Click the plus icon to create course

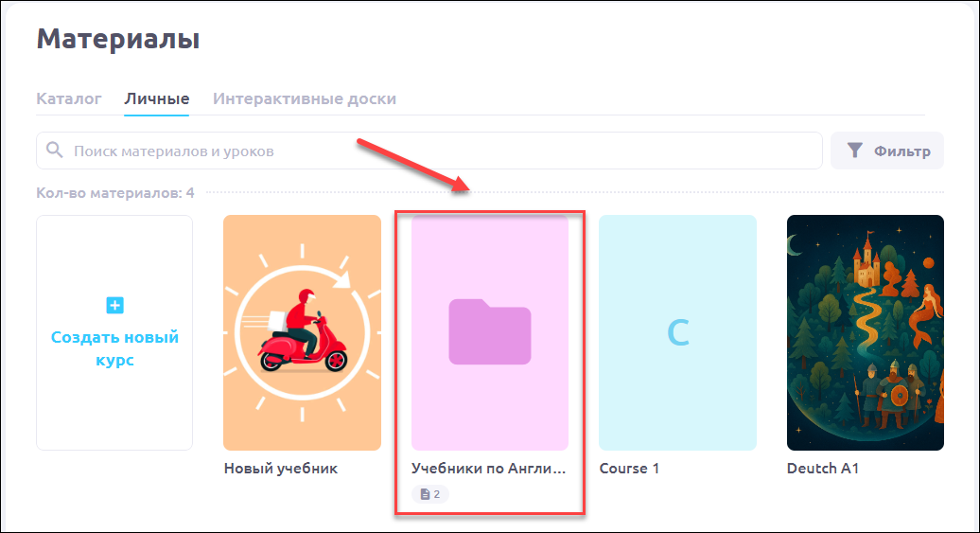point(114,305)
